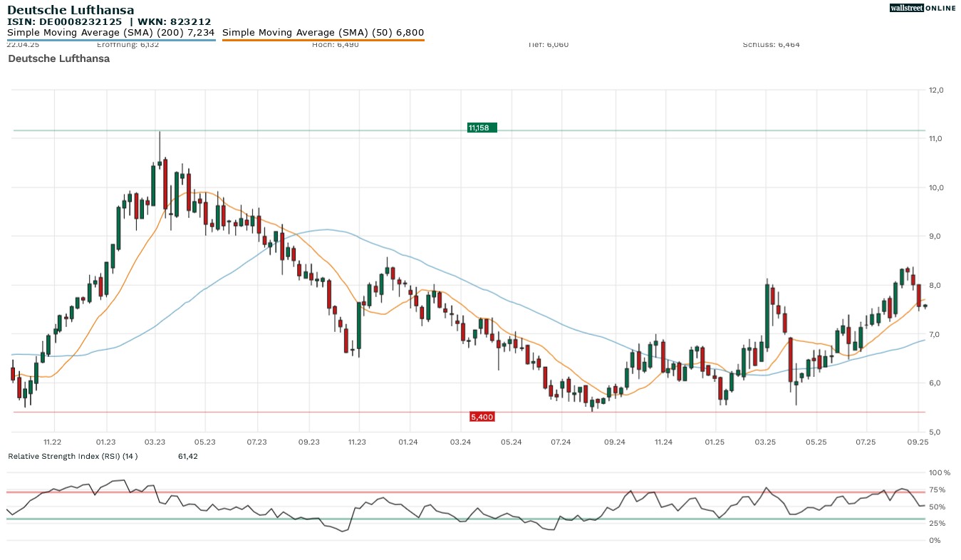Click the green 11,158 high price label

click(x=482, y=128)
